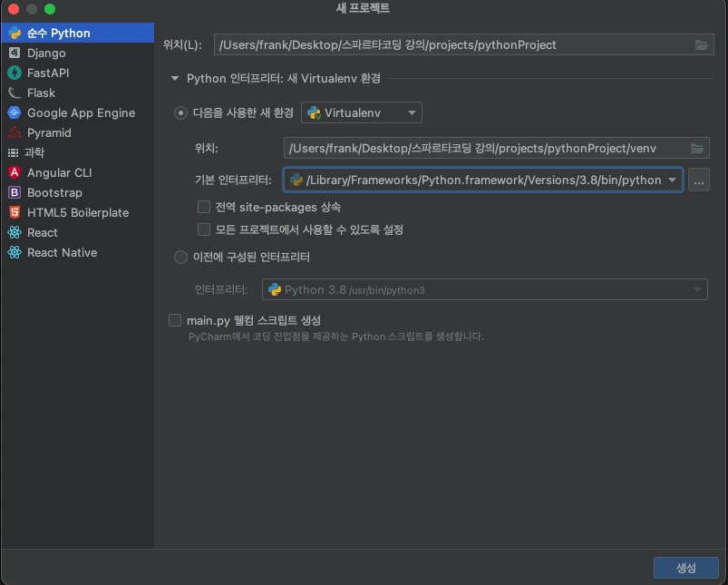Choose Pyramid project type label
The image size is (728, 585).
click(x=49, y=133)
